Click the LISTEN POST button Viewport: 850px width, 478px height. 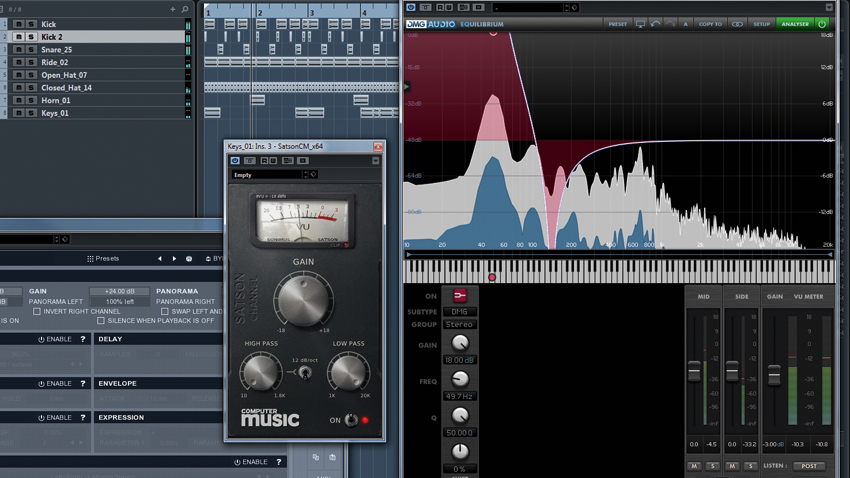809,466
